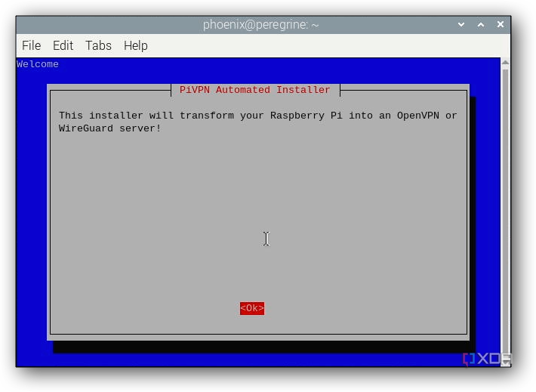
Task: Click the PiVPN Automated Installer title
Action: click(255, 90)
